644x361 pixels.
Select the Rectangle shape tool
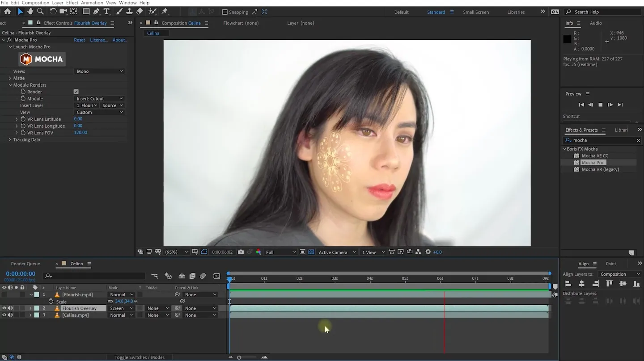87,12
